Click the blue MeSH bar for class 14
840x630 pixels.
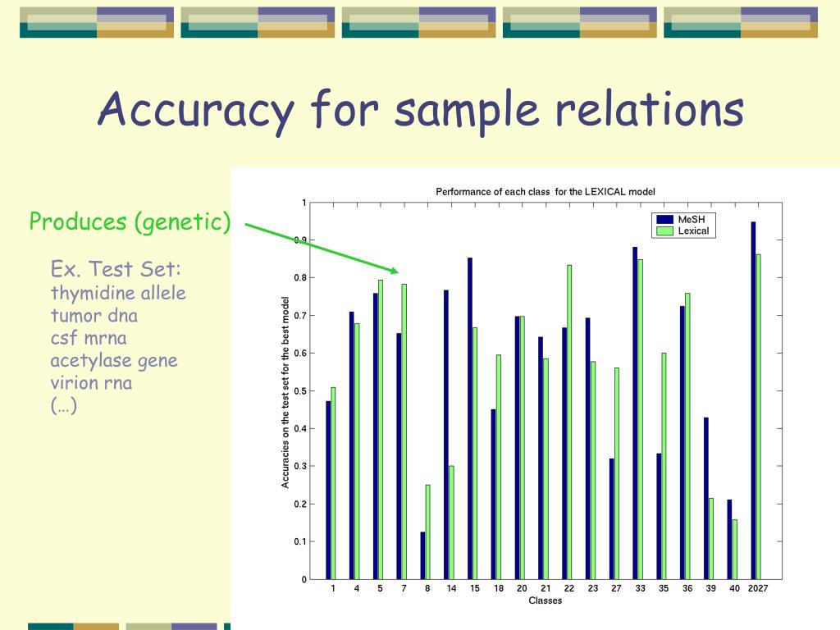(446, 435)
